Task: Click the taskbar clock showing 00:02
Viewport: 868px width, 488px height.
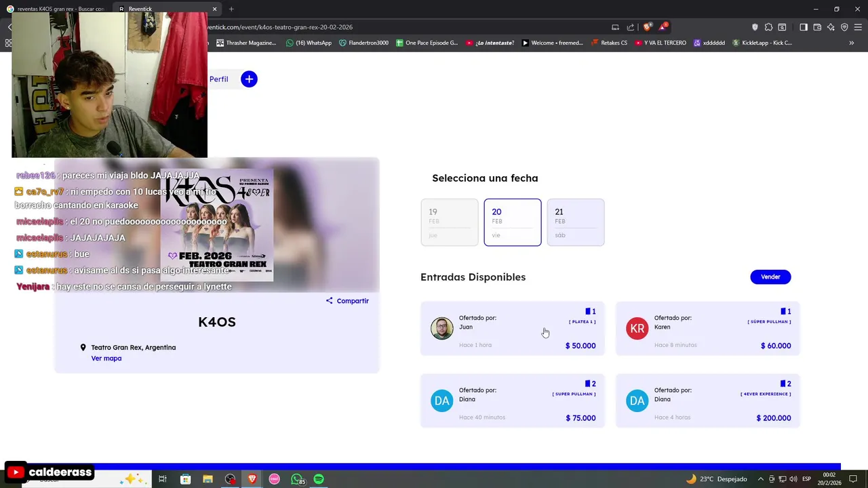Action: tap(829, 479)
